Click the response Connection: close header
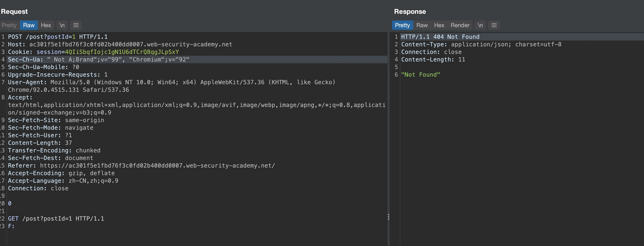The image size is (644, 246). click(431, 52)
